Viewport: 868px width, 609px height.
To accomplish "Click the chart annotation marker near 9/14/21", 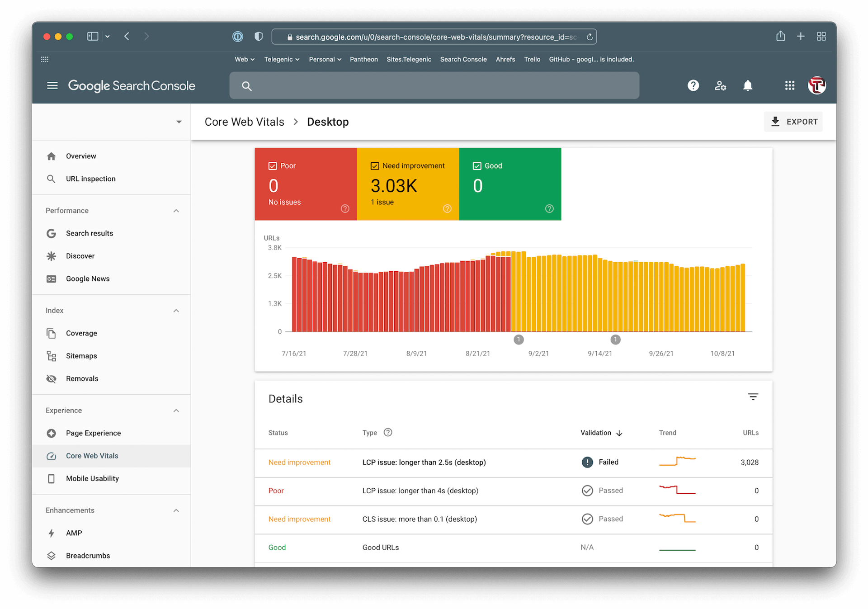I will pos(615,340).
